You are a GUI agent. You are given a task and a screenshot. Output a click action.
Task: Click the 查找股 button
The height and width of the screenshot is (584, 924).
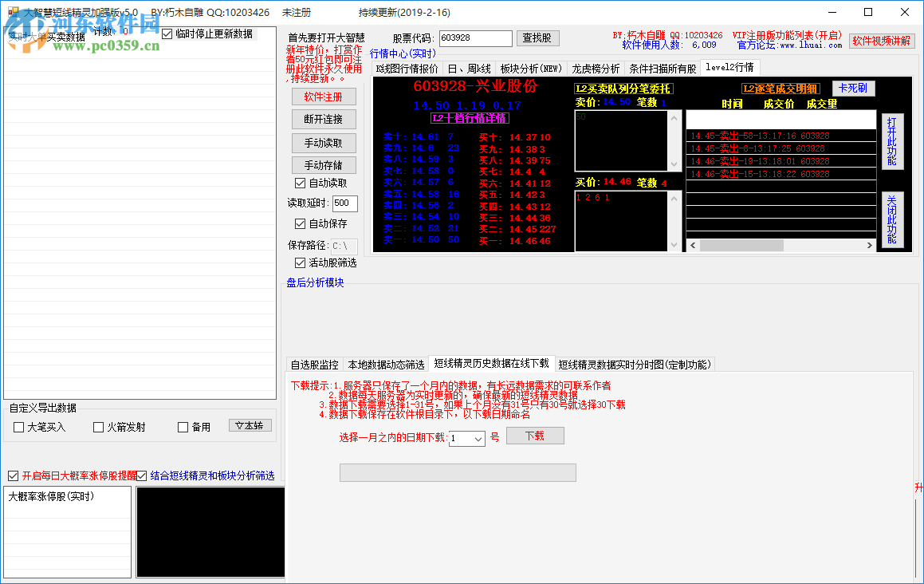538,38
